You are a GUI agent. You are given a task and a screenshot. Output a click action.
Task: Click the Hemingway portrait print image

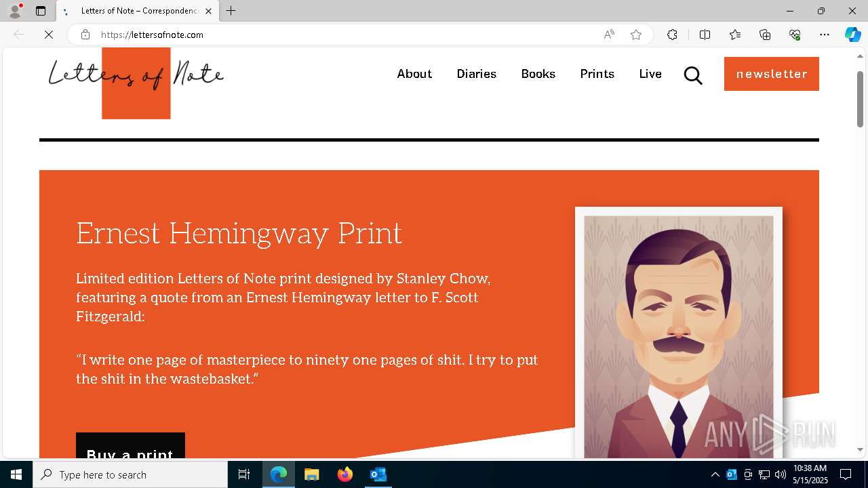tap(679, 333)
